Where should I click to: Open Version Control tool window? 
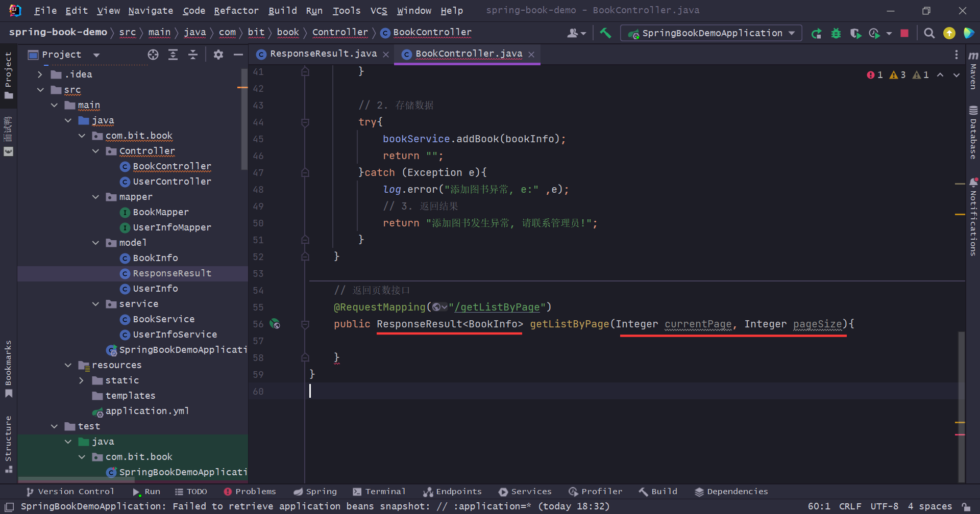(x=70, y=492)
